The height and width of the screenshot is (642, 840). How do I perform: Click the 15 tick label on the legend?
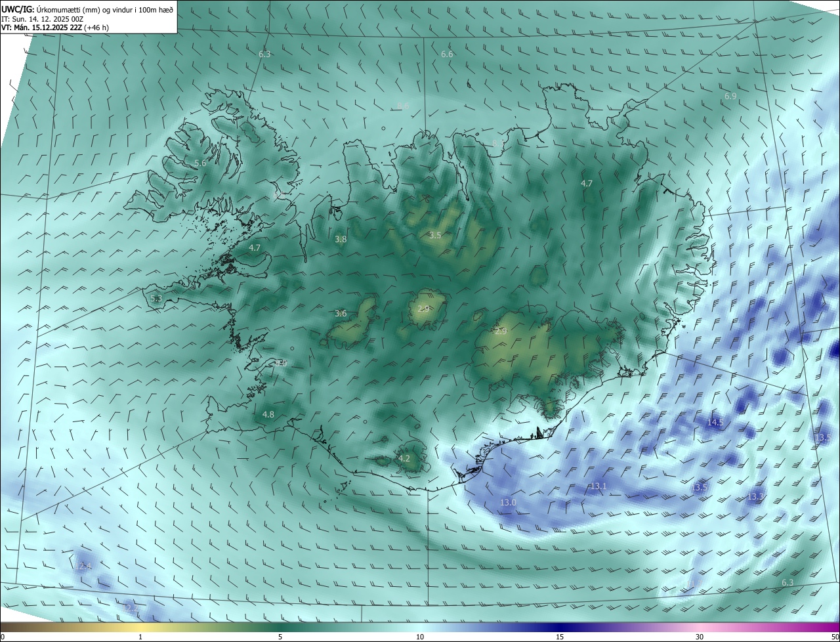click(560, 637)
